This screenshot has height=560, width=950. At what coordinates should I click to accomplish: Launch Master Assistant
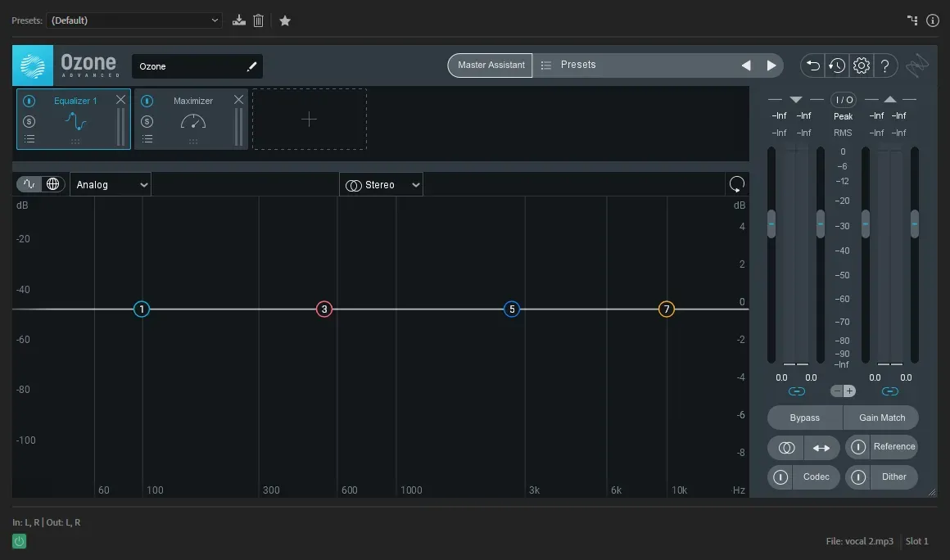491,65
